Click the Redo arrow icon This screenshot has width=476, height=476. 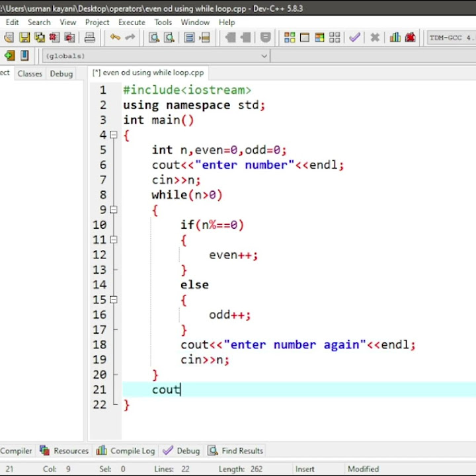130,37
